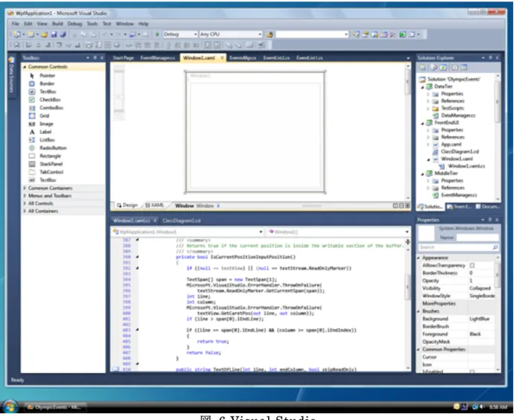Pin the Solution Explorer panel pushpin
This screenshot has width=516, height=420.
tap(490, 58)
